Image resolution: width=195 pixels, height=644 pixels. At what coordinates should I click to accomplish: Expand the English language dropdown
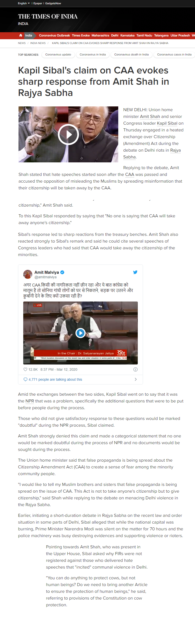[x=24, y=3]
